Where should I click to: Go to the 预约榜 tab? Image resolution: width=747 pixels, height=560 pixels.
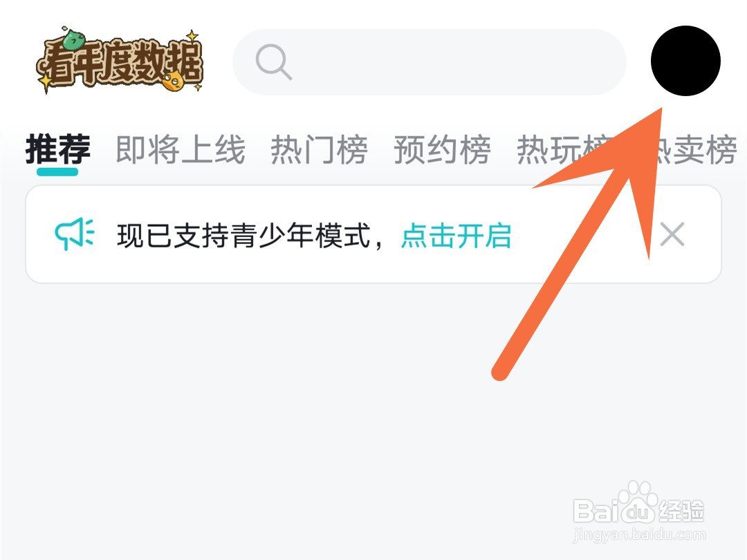click(x=442, y=149)
